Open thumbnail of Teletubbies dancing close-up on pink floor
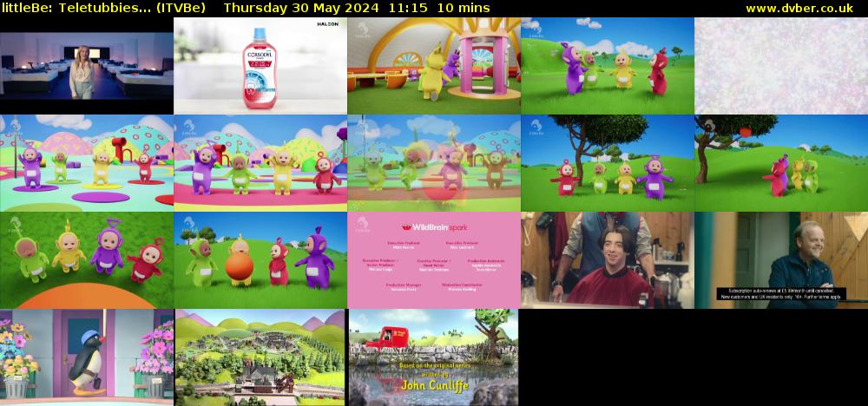Screen dimensions: 868x406 pos(260,163)
